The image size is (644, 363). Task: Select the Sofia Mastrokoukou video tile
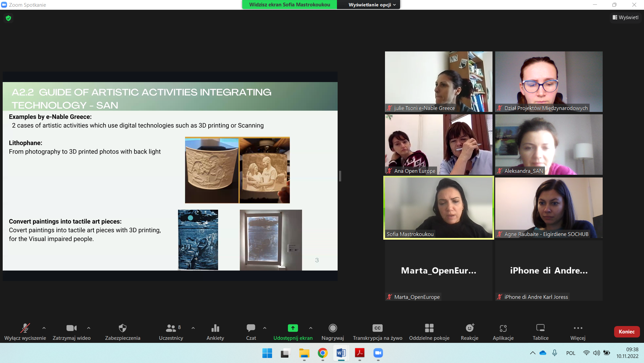(438, 208)
